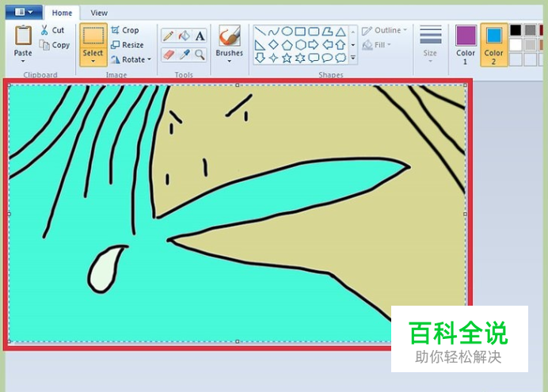Click the right-middle selection handle on canvas
Screen dimensions: 548x392
(465, 214)
